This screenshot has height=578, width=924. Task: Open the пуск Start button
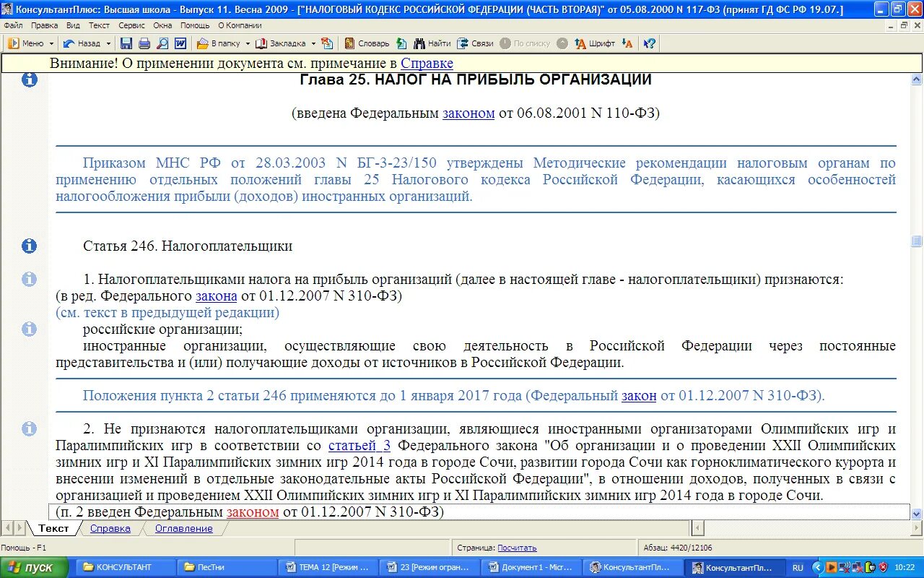click(35, 567)
